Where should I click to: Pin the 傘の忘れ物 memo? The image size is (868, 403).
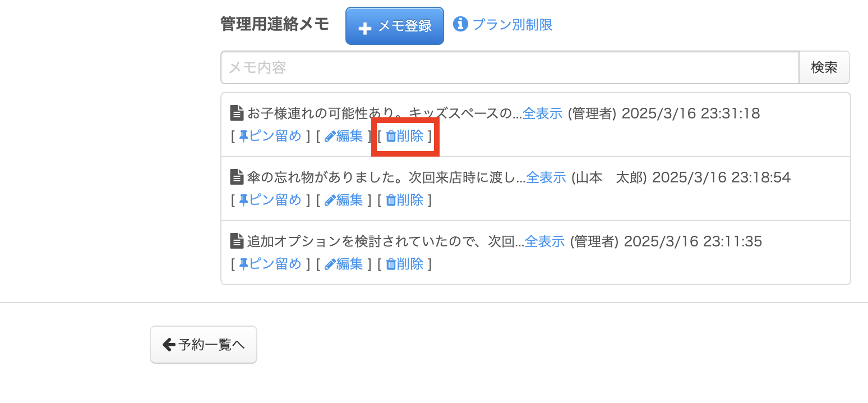point(270,200)
